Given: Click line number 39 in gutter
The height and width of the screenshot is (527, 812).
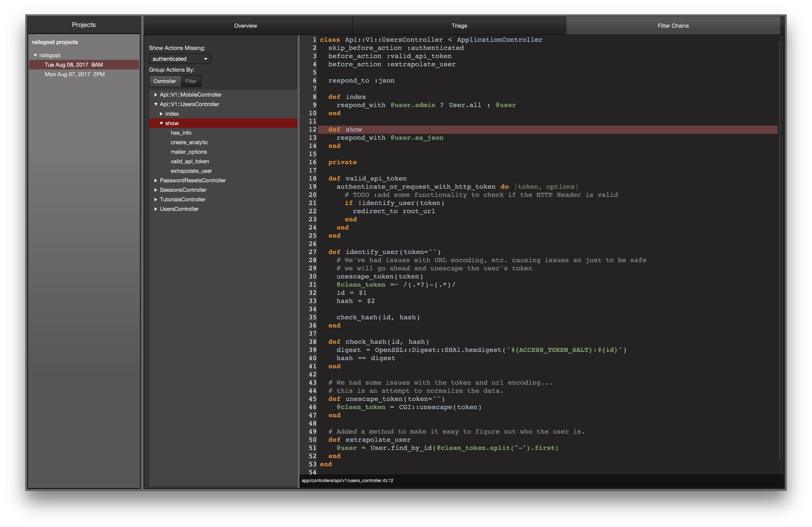Looking at the screenshot, I should coord(312,350).
